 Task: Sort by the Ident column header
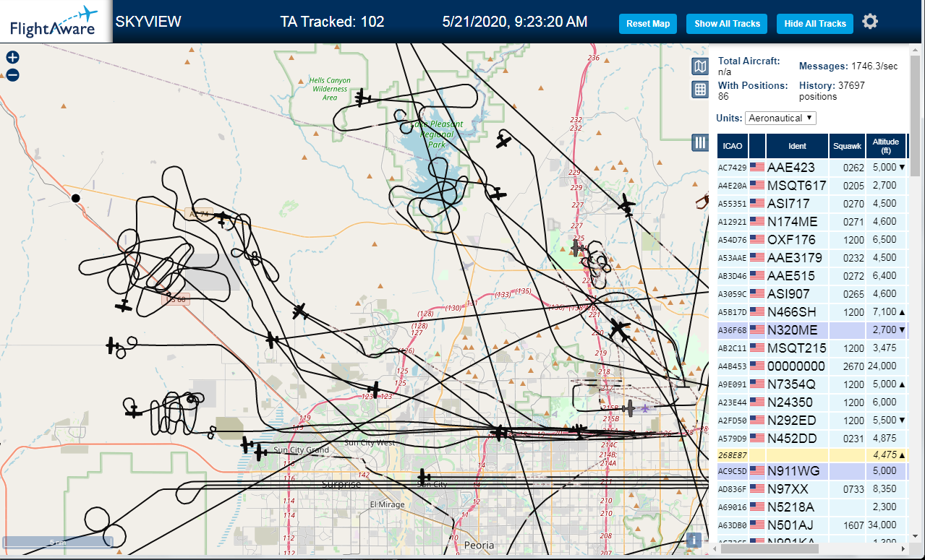click(x=797, y=146)
